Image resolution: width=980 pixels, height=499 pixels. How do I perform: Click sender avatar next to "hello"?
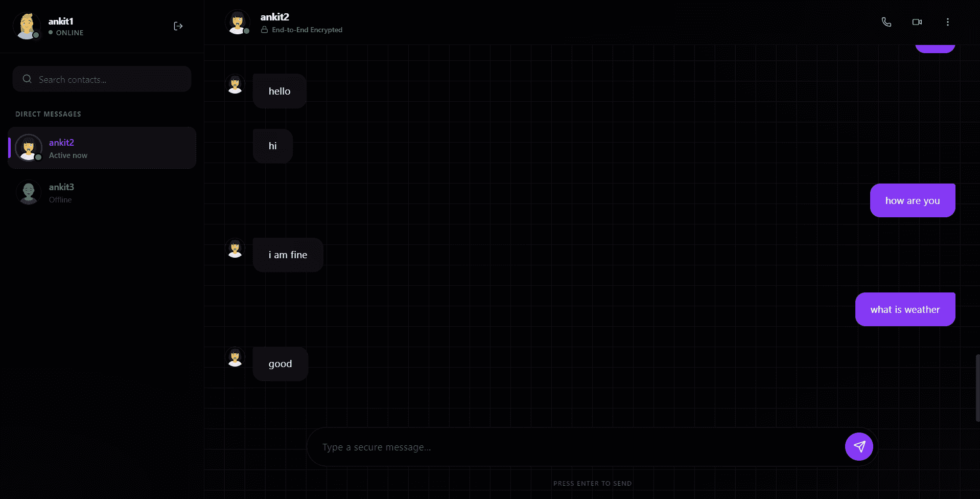coord(235,85)
